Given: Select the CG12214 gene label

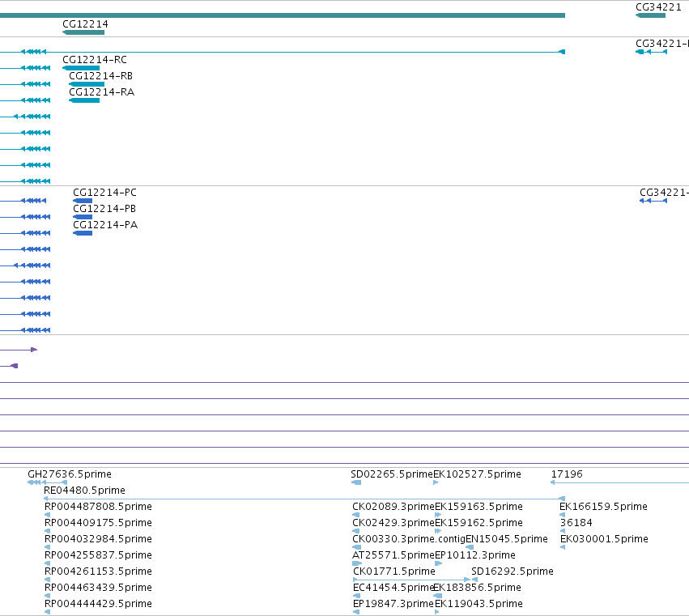Looking at the screenshot, I should [85, 24].
